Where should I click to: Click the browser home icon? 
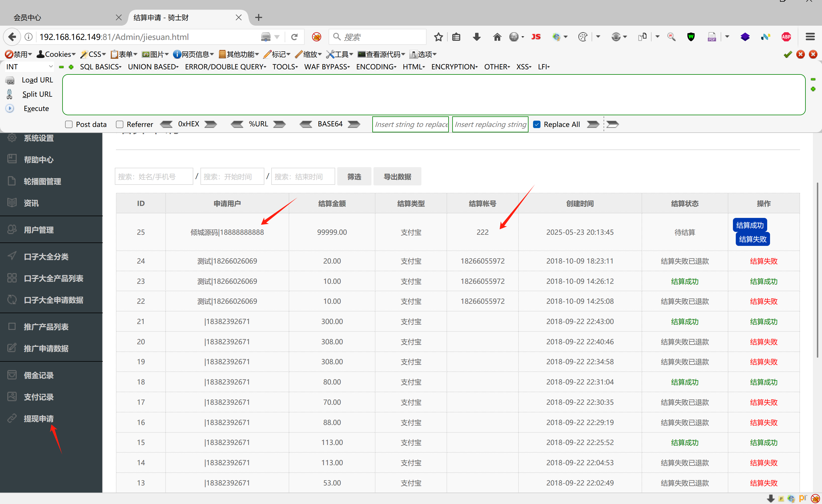point(497,37)
